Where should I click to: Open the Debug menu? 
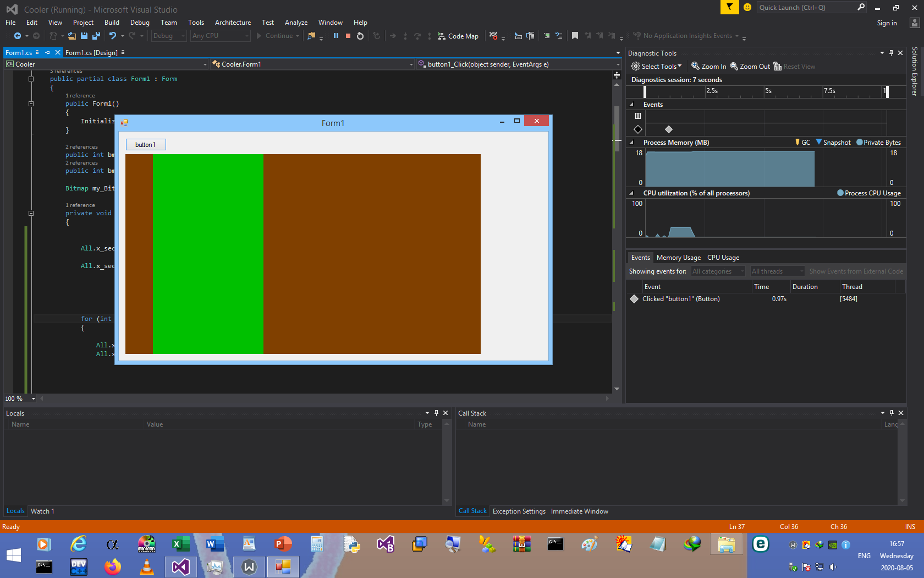[140, 23]
